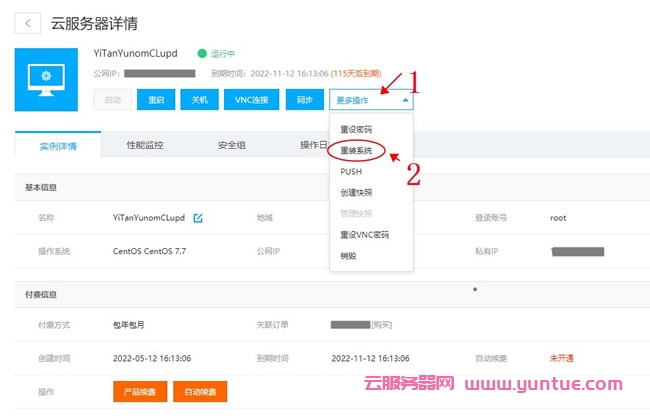Image resolution: width=650 pixels, height=420 pixels.
Task: Click the orange 产品续费 button
Action: pos(139,392)
